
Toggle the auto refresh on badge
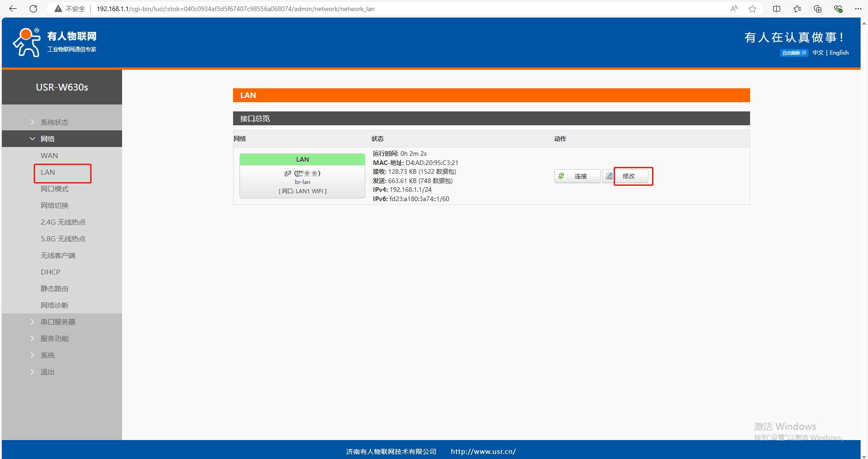click(794, 53)
